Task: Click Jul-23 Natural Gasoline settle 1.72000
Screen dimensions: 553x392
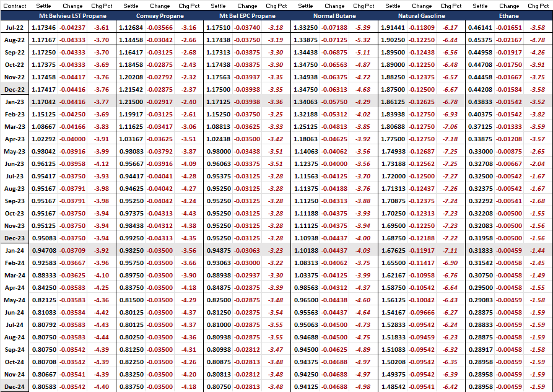Action: click(393, 176)
